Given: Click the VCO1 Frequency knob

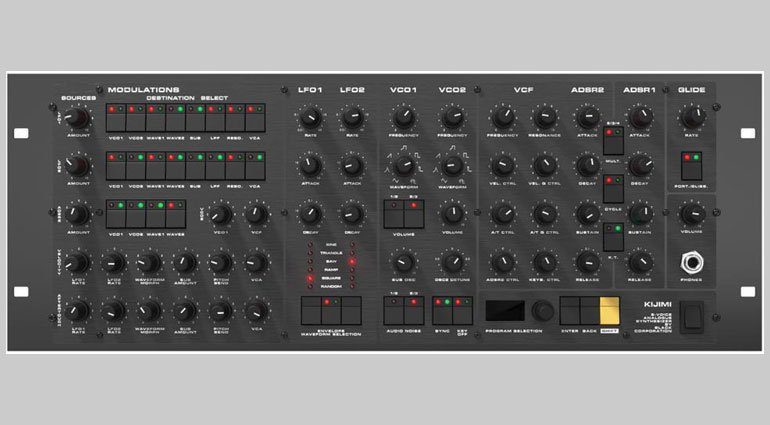Looking at the screenshot, I should tap(403, 118).
